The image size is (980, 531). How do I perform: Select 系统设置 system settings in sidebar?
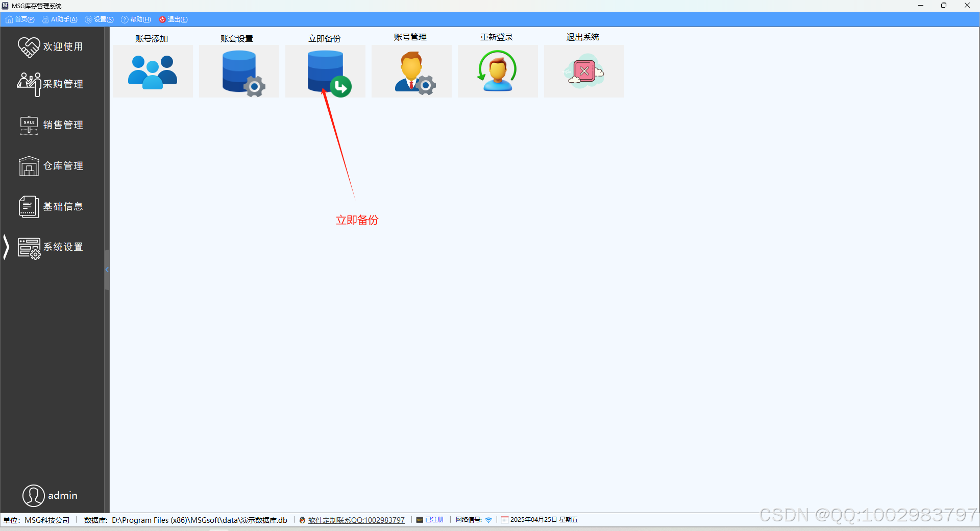pos(51,248)
